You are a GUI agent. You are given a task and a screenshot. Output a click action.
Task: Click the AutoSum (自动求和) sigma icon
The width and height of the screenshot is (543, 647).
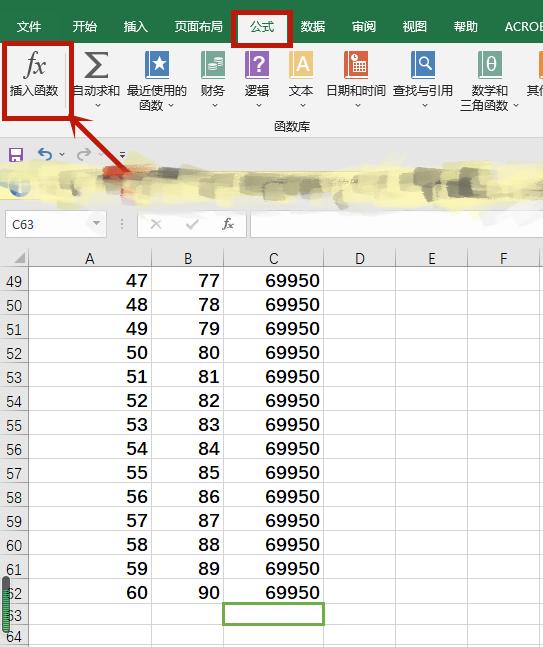pyautogui.click(x=96, y=65)
